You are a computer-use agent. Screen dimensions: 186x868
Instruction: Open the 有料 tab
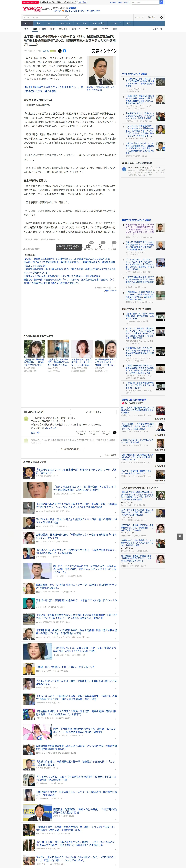tap(128, 24)
